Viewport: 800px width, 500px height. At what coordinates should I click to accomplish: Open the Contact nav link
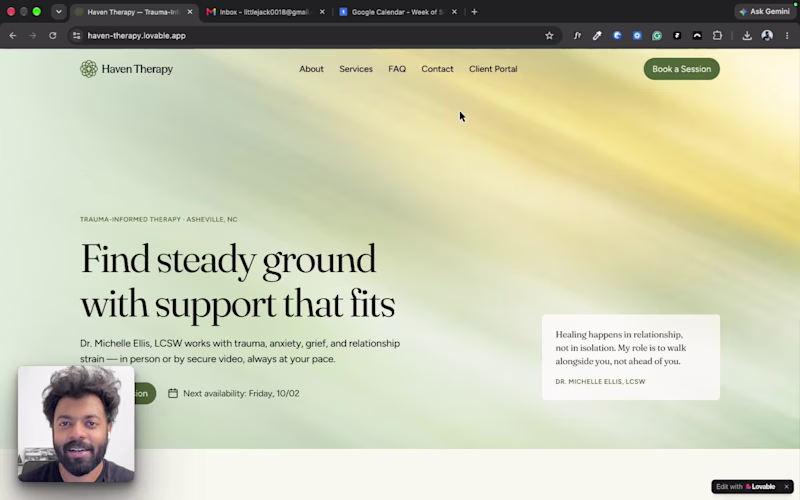pyautogui.click(x=437, y=69)
